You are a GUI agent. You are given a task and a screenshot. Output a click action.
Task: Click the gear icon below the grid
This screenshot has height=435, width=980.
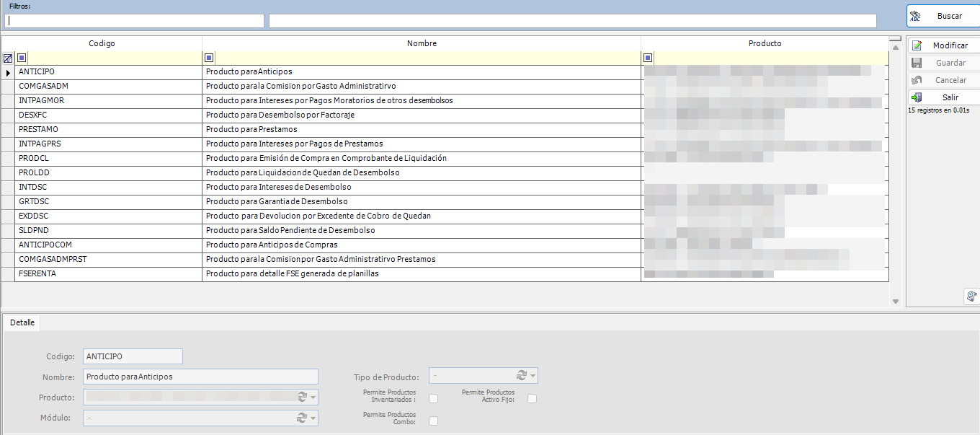tap(971, 296)
